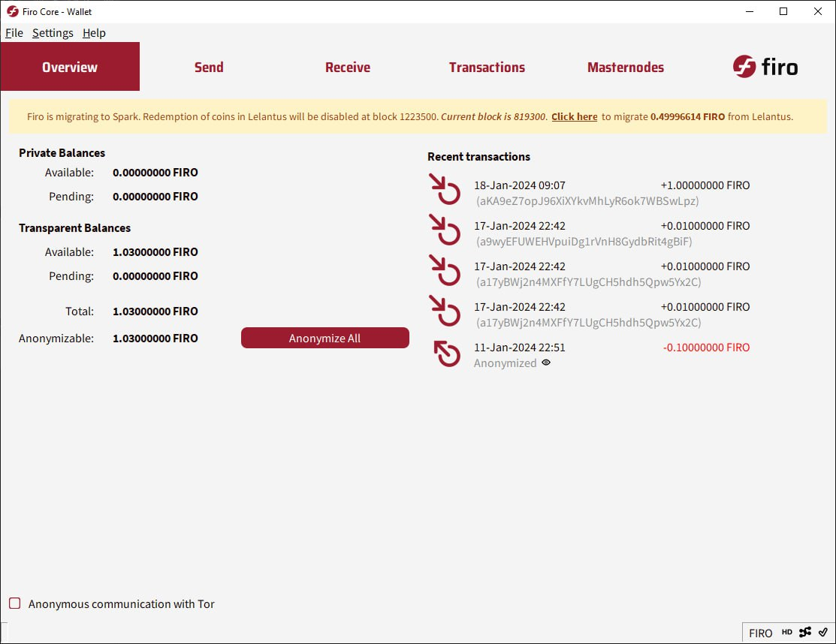
Task: Reveal the Anonymized transaction with the eye toggle
Action: pyautogui.click(x=546, y=363)
